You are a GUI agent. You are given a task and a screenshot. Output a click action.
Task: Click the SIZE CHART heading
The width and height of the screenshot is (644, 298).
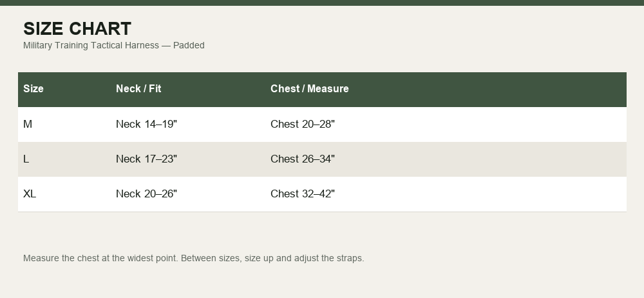click(x=77, y=29)
